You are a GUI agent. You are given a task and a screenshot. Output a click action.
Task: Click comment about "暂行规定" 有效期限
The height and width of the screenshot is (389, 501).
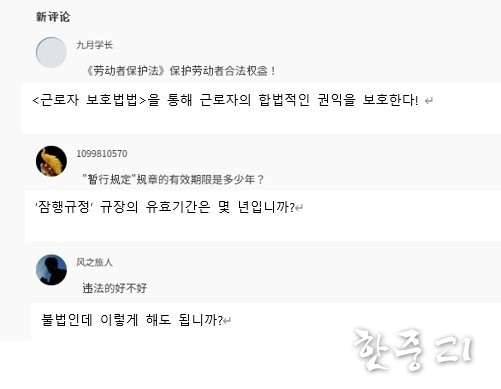pyautogui.click(x=173, y=180)
